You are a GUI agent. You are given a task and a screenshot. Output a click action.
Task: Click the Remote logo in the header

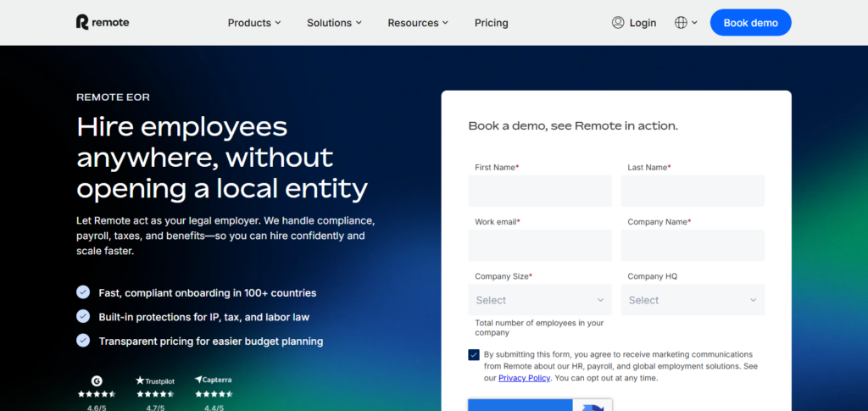click(x=103, y=22)
